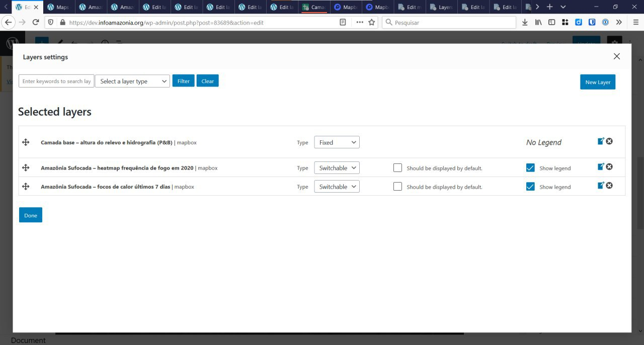This screenshot has width=644, height=345.
Task: Uncheck Show legend on heatmap layer
Action: [530, 167]
